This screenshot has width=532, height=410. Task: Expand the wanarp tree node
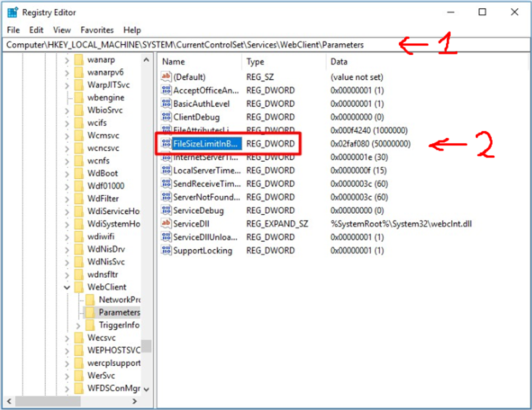pos(67,60)
